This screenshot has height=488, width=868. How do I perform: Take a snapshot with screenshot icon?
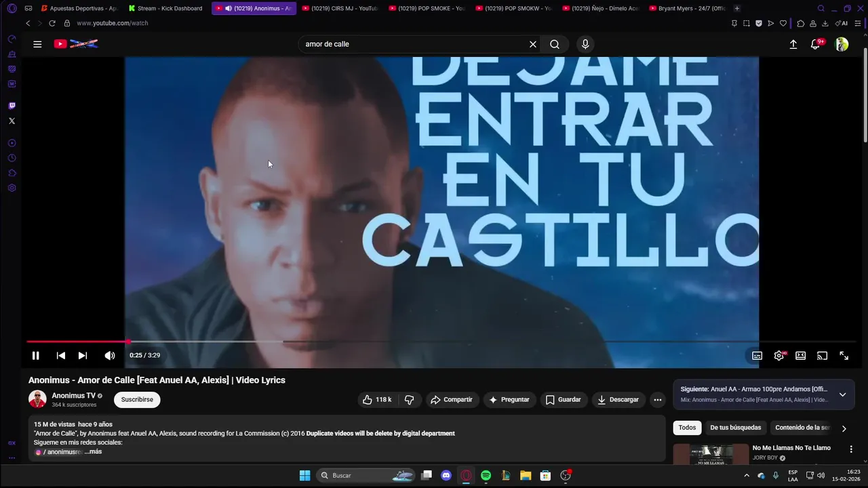747,23
